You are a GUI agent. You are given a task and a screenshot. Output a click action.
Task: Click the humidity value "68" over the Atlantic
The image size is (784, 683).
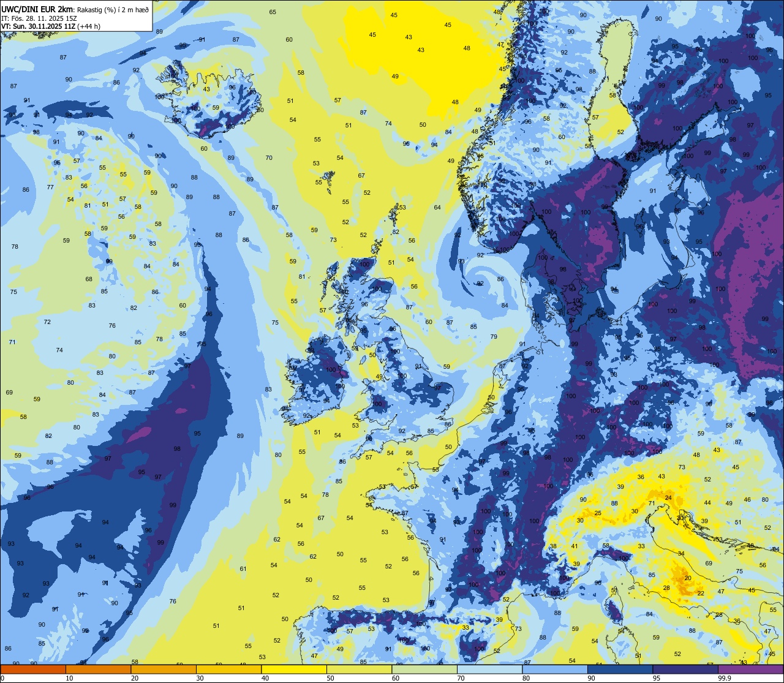pyautogui.click(x=89, y=279)
